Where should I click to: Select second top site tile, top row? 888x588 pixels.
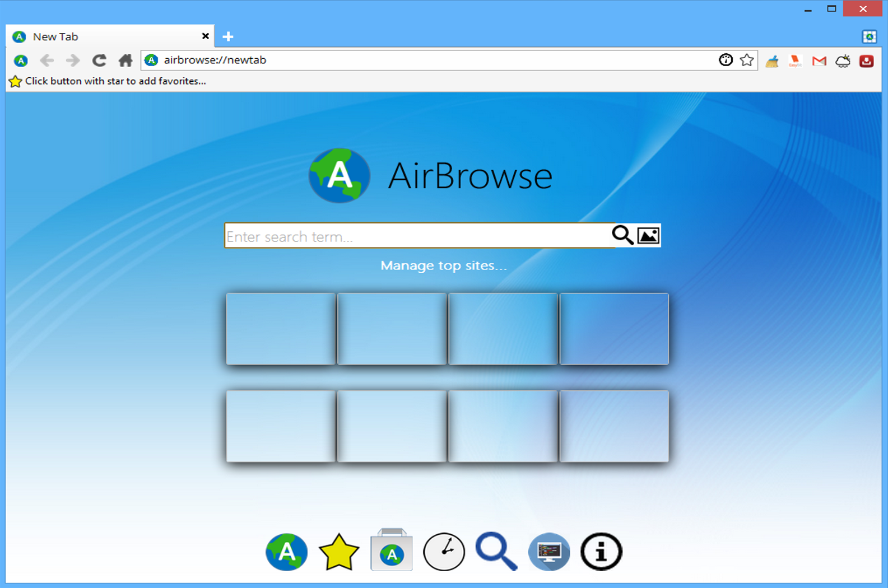click(x=392, y=329)
